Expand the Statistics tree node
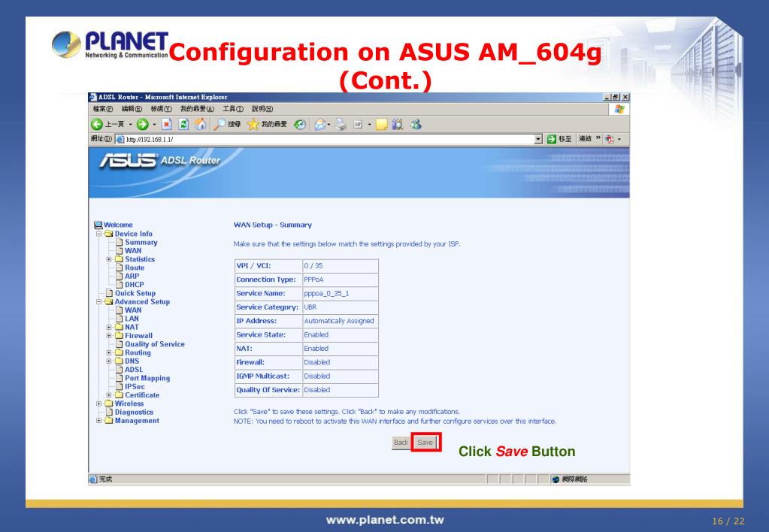The image size is (769, 532). point(108,259)
